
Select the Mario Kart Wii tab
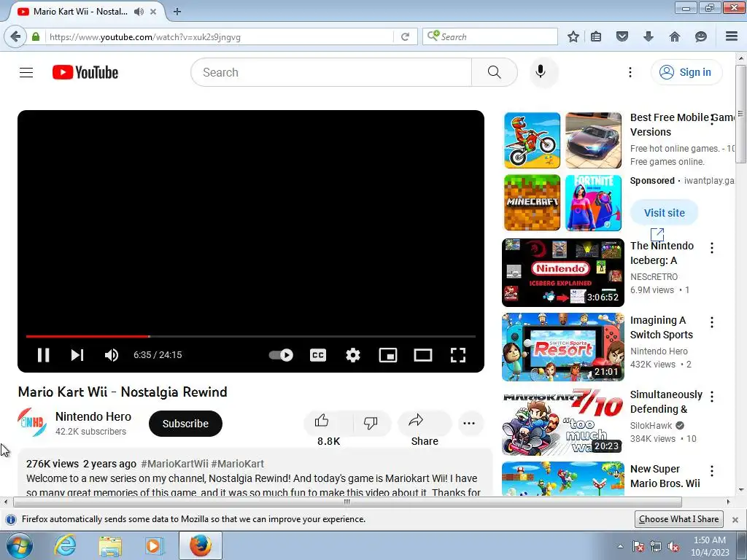pyautogui.click(x=80, y=12)
